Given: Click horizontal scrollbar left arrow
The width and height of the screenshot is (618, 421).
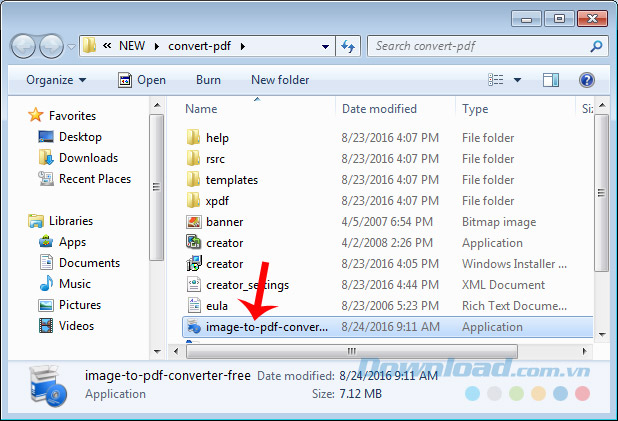Looking at the screenshot, I should pos(176,351).
